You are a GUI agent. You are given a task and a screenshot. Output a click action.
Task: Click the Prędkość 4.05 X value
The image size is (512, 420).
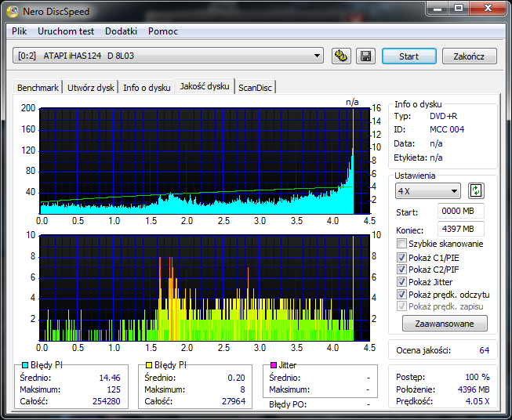[x=478, y=401]
